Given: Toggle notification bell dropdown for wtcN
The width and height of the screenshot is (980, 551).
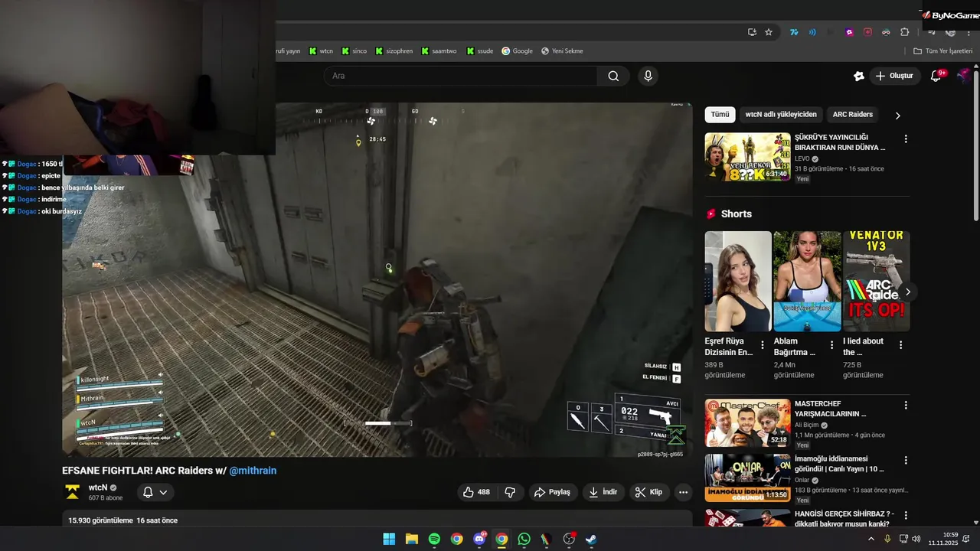Looking at the screenshot, I should [x=155, y=492].
